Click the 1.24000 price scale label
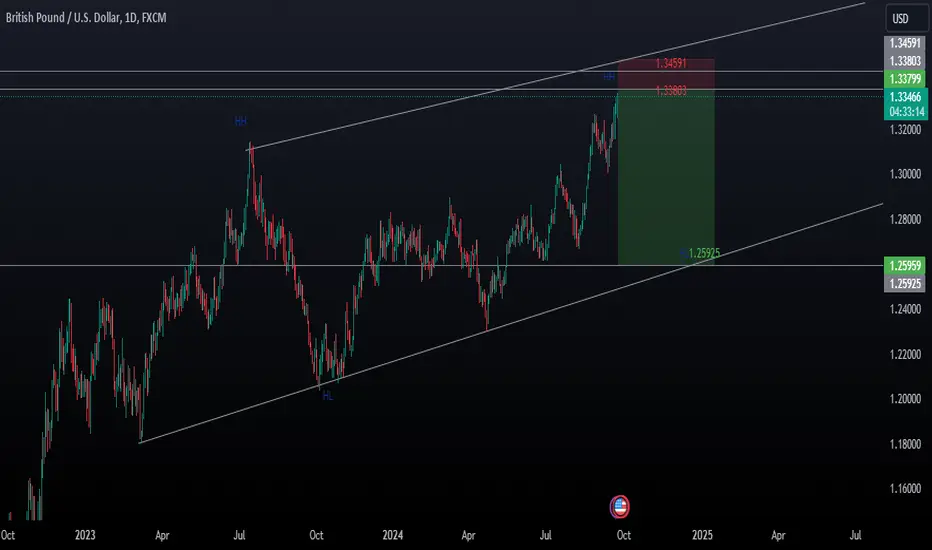 tap(905, 309)
